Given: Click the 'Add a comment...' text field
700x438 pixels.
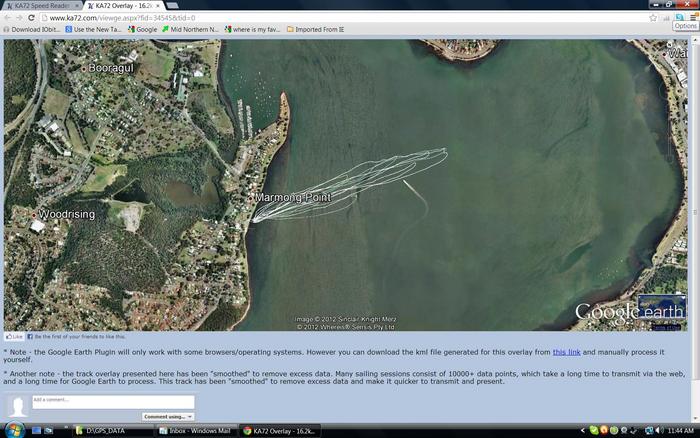Looking at the screenshot, I should (112, 401).
